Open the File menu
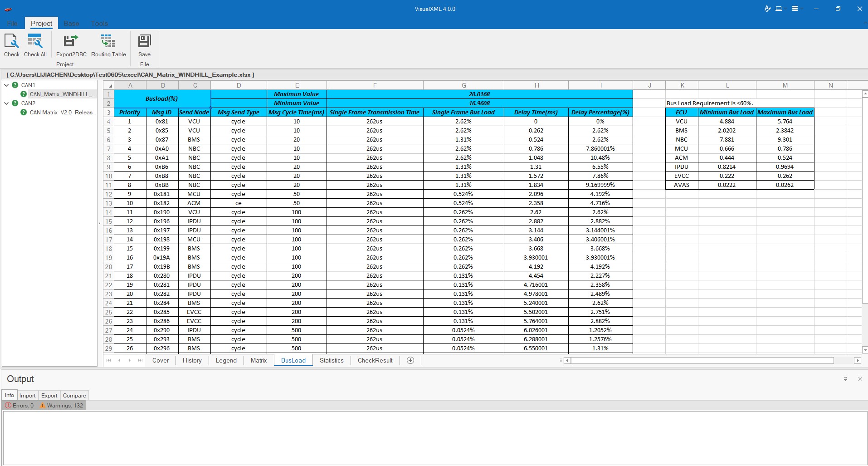Image resolution: width=868 pixels, height=466 pixels. pos(12,24)
